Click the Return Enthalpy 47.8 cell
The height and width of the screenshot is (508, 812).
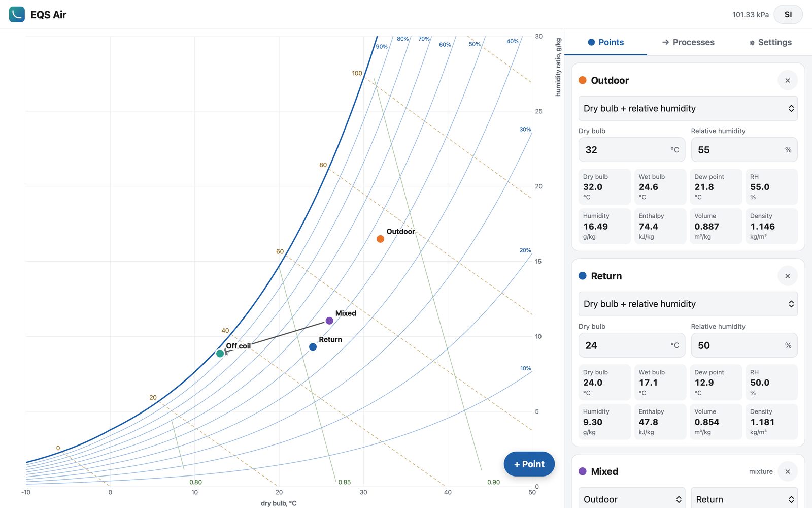660,422
